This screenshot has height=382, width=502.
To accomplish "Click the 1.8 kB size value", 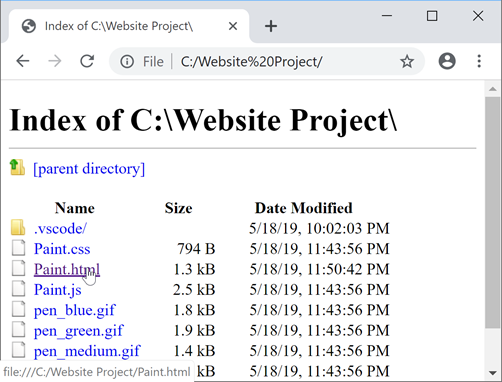I will pyautogui.click(x=194, y=310).
